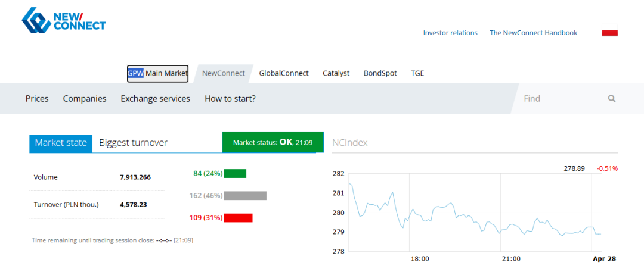Click the Turnover value 4,578.23

tap(133, 204)
